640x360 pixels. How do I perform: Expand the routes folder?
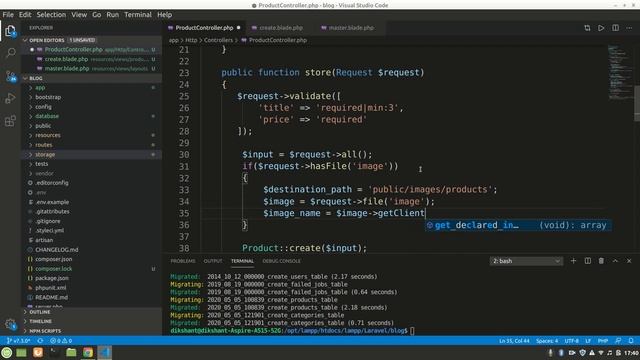92,145
